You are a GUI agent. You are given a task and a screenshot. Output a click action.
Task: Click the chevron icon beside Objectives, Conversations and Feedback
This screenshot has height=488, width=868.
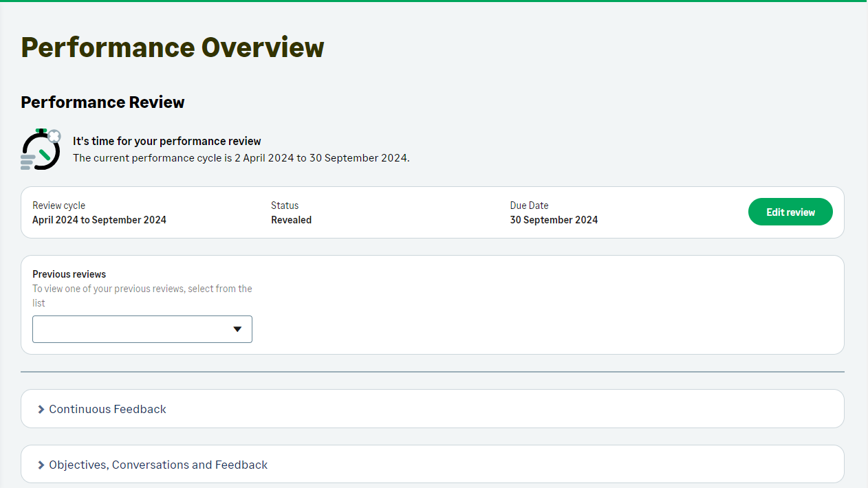41,465
